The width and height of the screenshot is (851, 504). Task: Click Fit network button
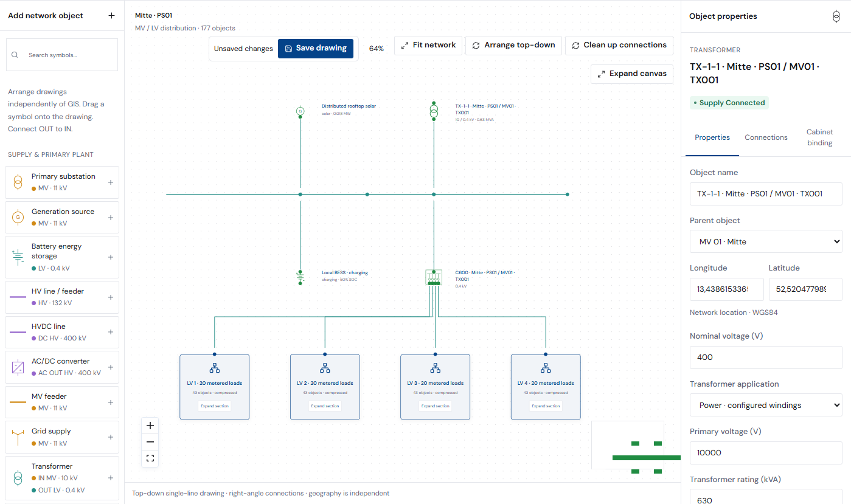pos(428,45)
